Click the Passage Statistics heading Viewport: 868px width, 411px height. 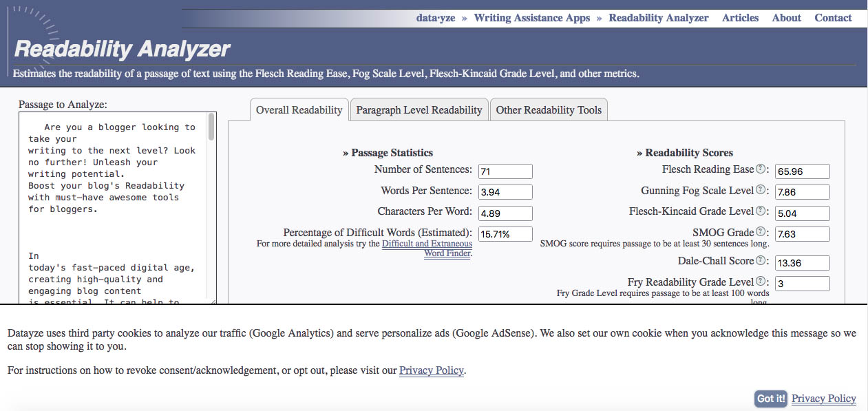click(x=388, y=153)
